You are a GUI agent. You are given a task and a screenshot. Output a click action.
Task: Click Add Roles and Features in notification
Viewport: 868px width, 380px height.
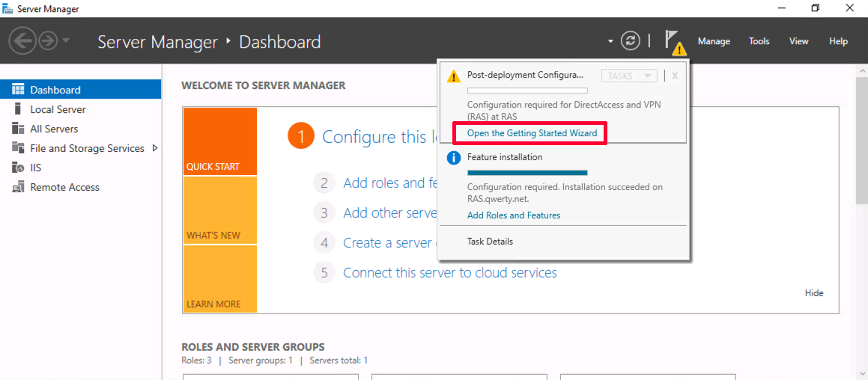coord(514,215)
